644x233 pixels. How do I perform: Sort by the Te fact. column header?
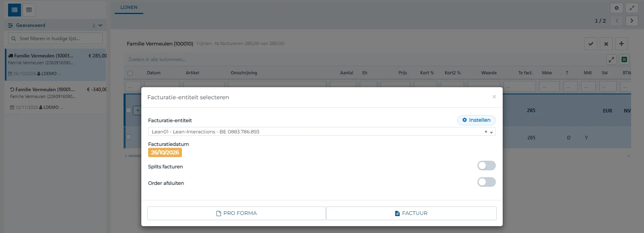click(x=526, y=73)
